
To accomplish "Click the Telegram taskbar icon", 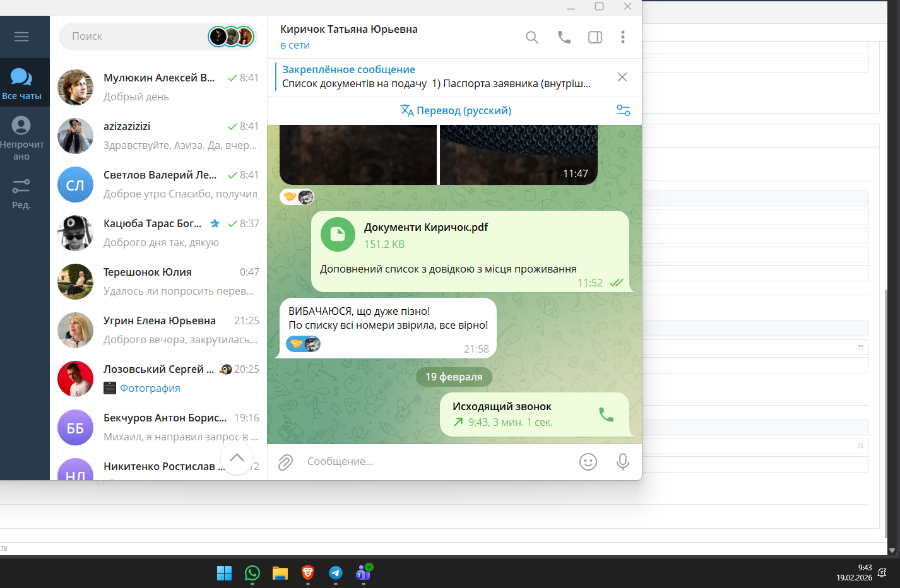I will [x=336, y=573].
